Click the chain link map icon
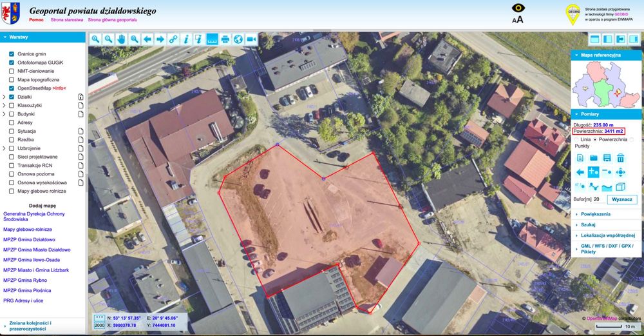The height and width of the screenshot is (336, 644). click(x=173, y=39)
